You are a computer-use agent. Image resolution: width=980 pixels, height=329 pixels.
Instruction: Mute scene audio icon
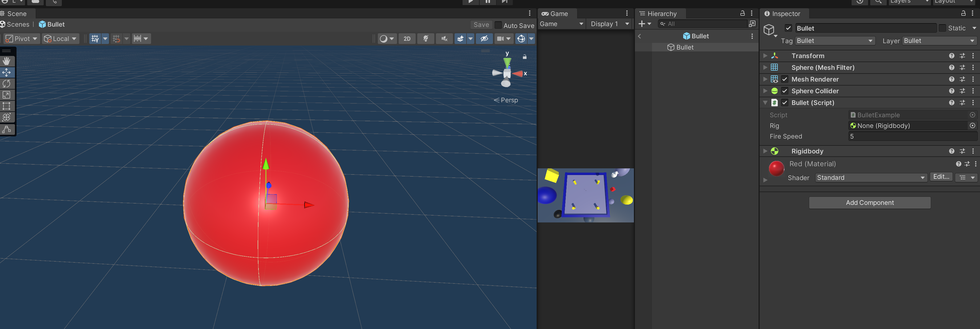[x=444, y=39]
